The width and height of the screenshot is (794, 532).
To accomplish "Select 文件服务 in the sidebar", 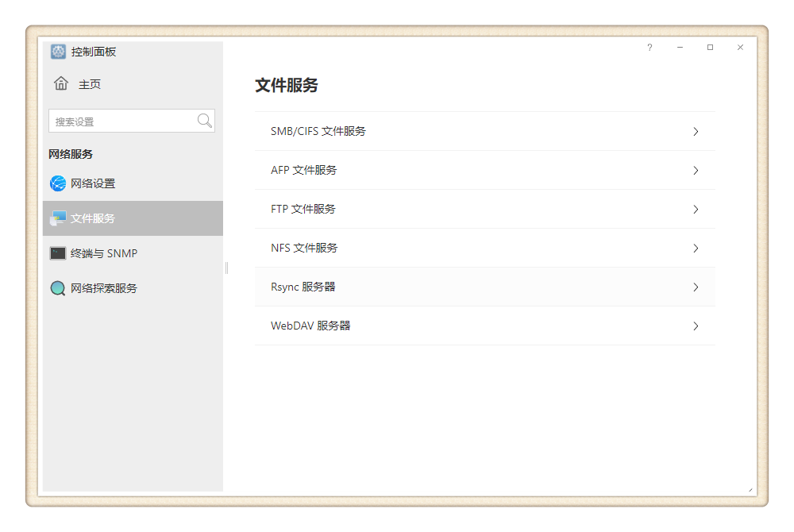I will (x=133, y=218).
